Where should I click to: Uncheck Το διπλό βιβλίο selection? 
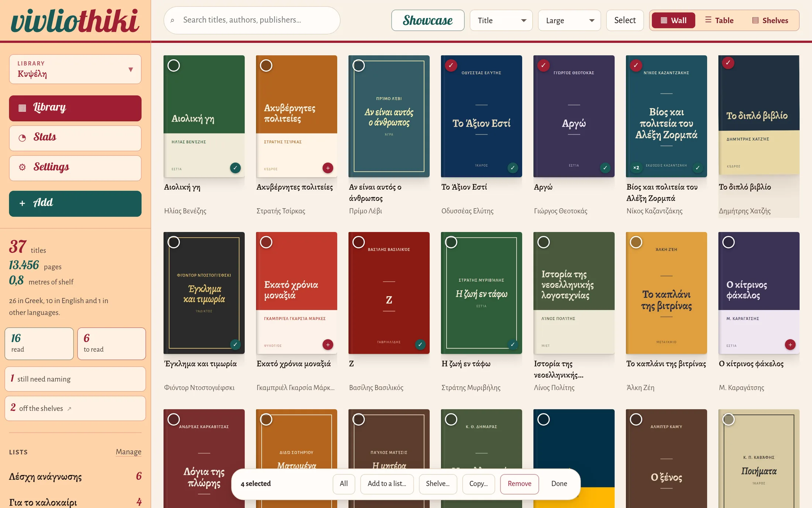(728, 63)
